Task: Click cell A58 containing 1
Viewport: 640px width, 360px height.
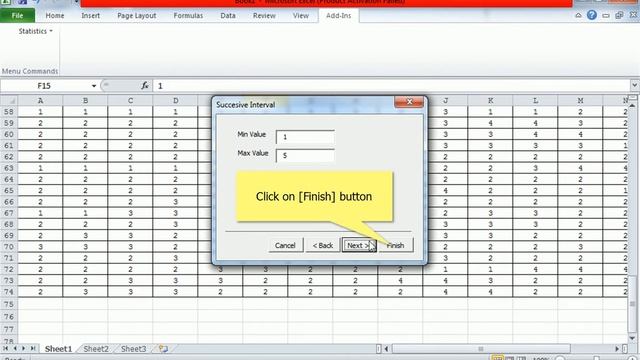Action: [x=40, y=111]
